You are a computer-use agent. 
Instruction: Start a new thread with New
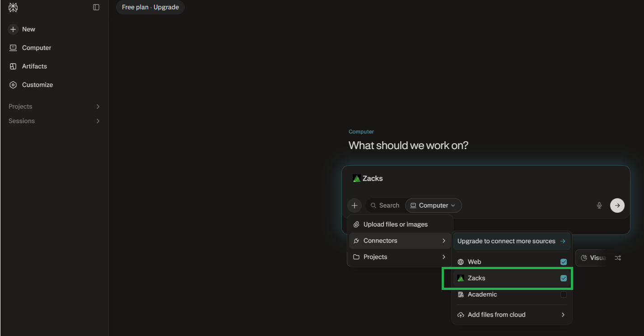(22, 29)
